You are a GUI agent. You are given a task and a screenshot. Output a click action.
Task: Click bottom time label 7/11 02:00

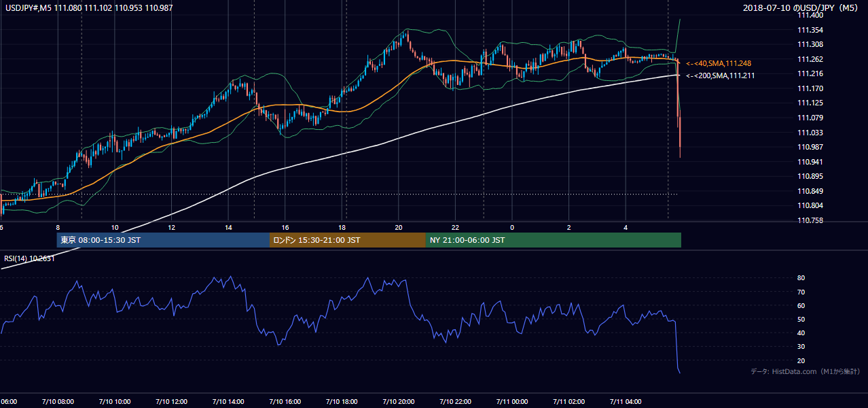568,402
